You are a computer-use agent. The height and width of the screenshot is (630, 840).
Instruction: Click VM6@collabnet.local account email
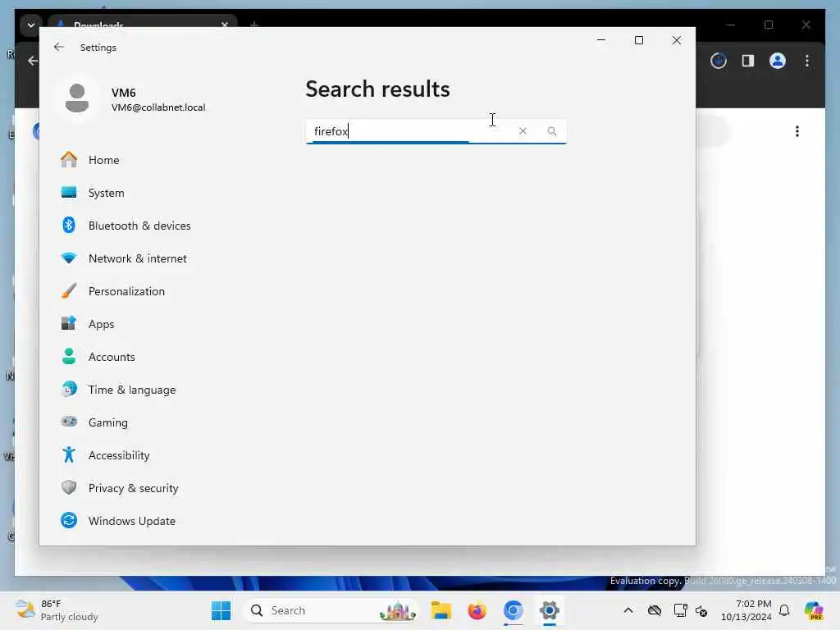(x=158, y=107)
